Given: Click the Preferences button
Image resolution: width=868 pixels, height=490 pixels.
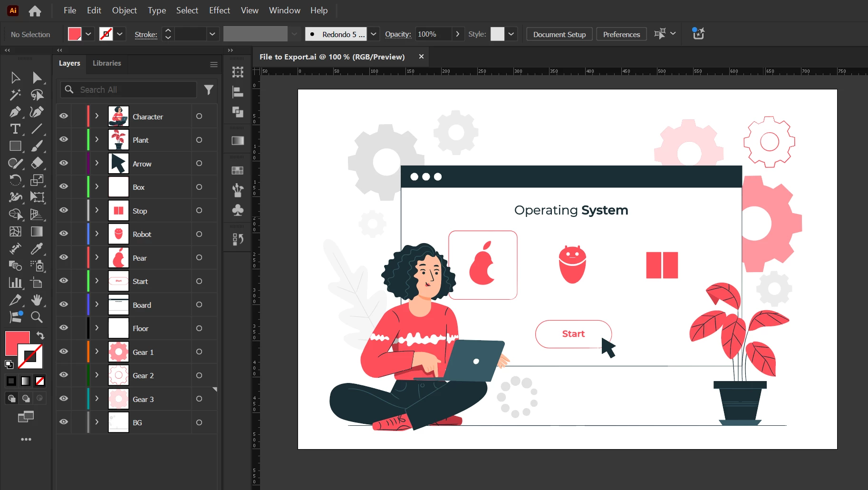Looking at the screenshot, I should 621,34.
